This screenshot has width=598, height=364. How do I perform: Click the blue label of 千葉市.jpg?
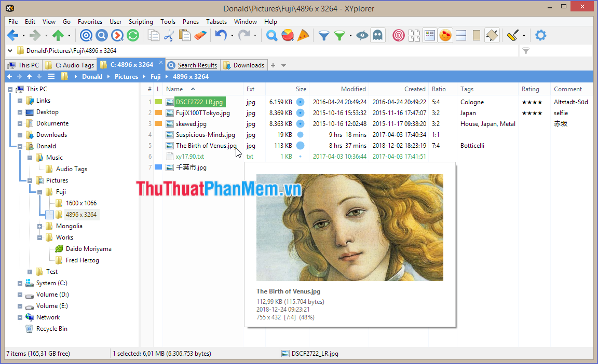pyautogui.click(x=158, y=167)
